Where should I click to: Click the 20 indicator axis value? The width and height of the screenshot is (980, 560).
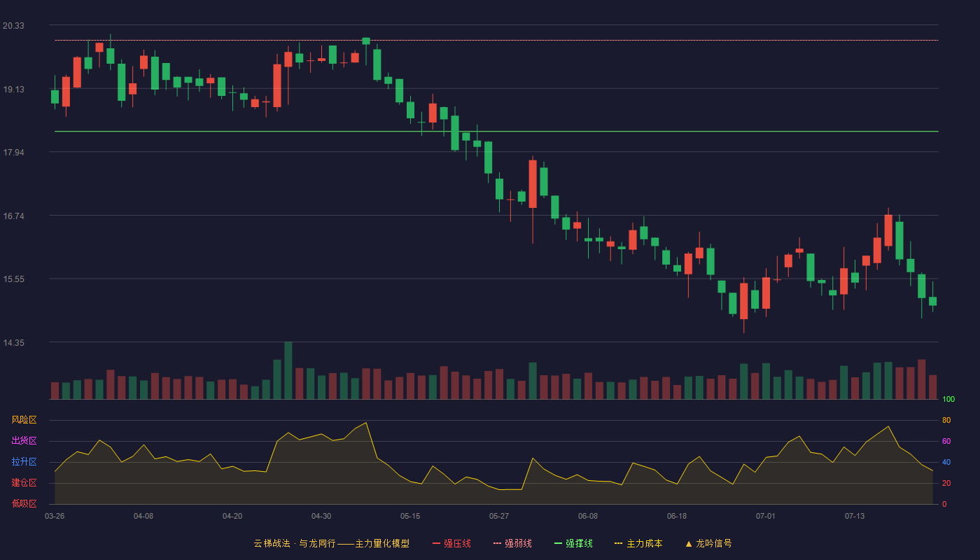(x=946, y=483)
